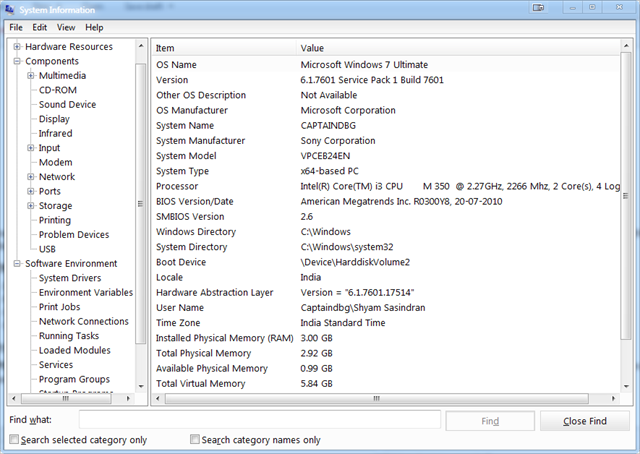This screenshot has height=454, width=640.
Task: Select the Locale row
Action: pos(386,278)
